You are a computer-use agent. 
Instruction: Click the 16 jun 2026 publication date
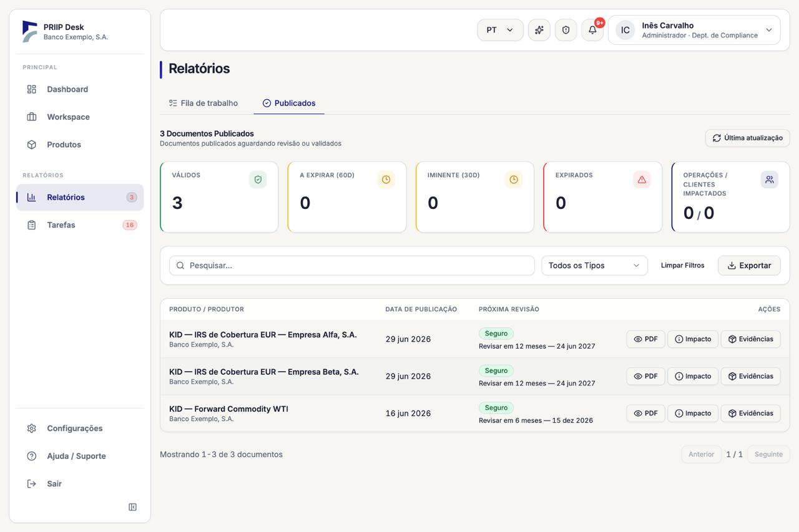coord(408,414)
